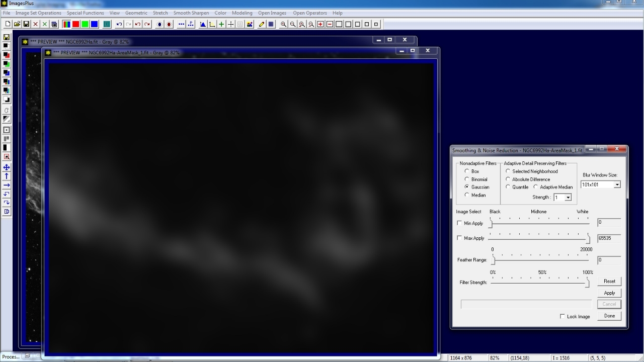Click the teal grid toolbar icon
644x362 pixels.
pyautogui.click(x=107, y=24)
